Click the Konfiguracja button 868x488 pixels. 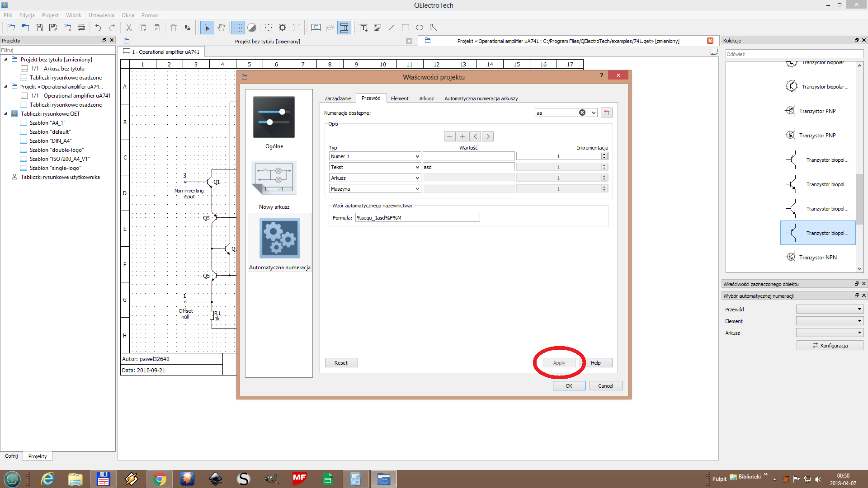(830, 346)
